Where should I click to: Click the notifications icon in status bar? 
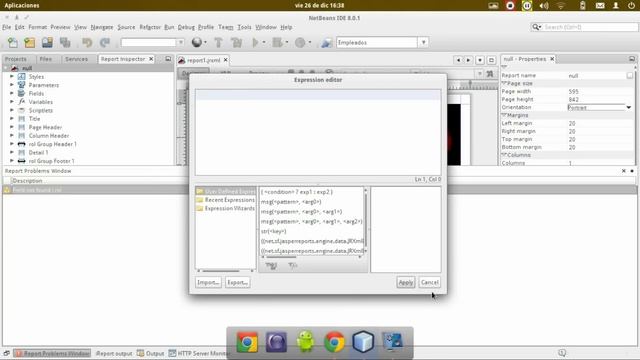tap(562, 353)
